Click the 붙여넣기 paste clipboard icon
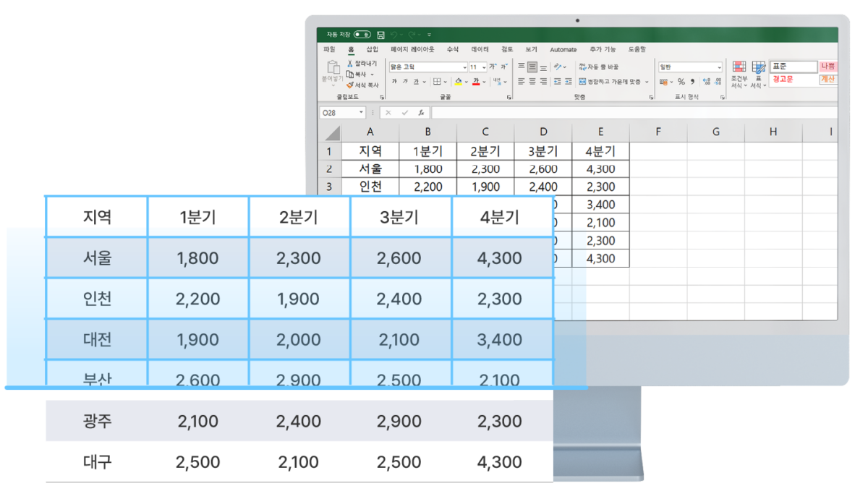Image resolution: width=868 pixels, height=499 pixels. click(x=333, y=67)
